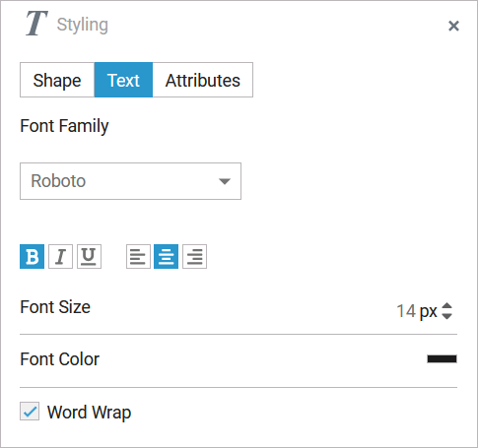Switch to the Shape tab
Viewport: 478px width, 448px height.
coord(57,80)
